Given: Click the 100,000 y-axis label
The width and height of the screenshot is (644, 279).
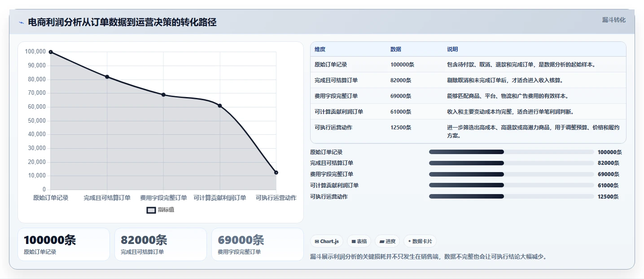Looking at the screenshot, I should pos(35,52).
